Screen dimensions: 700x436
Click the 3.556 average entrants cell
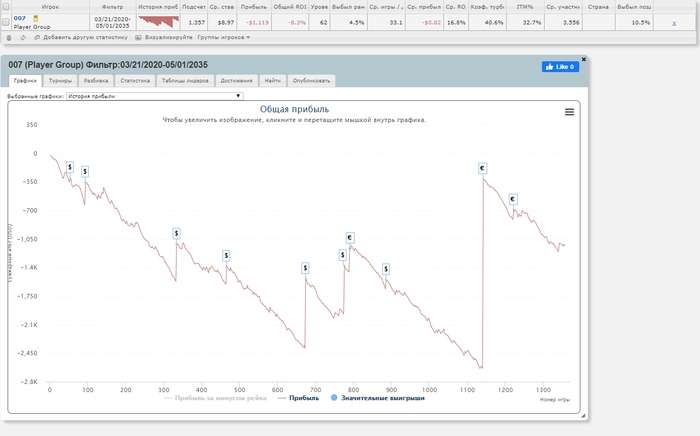click(x=563, y=22)
